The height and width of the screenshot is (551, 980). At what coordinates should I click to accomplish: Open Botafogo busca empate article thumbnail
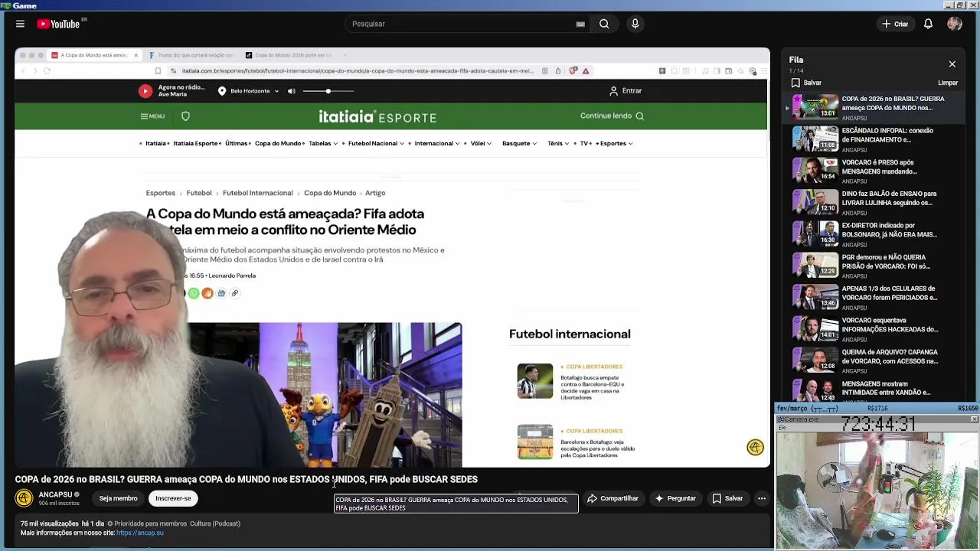pos(534,381)
